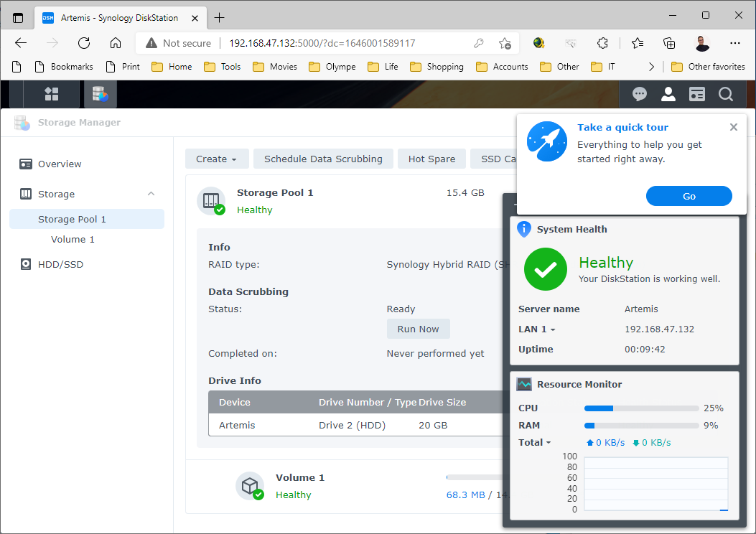Viewport: 756px width, 534px height.
Task: Click the Storage Pool 1 title
Action: coord(275,193)
